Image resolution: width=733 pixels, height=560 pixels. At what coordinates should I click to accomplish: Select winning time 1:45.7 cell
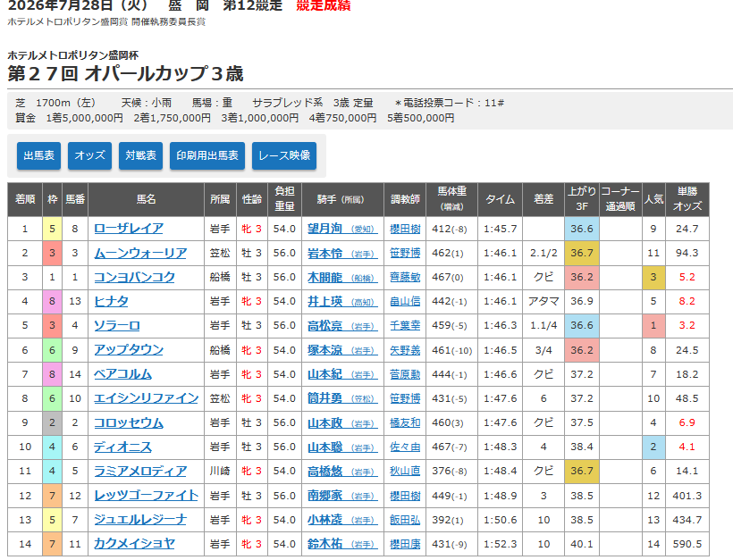click(x=501, y=229)
